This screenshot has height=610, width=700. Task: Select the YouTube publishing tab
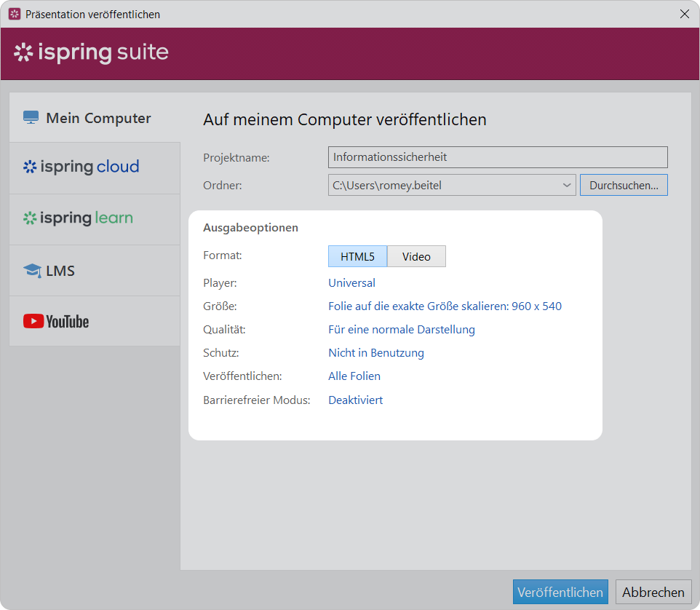95,321
